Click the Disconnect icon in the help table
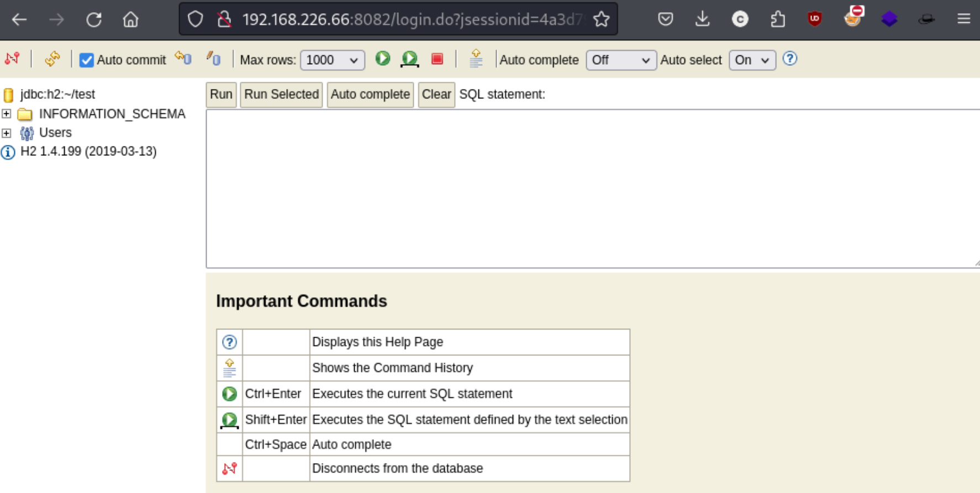980x493 pixels. click(x=229, y=469)
